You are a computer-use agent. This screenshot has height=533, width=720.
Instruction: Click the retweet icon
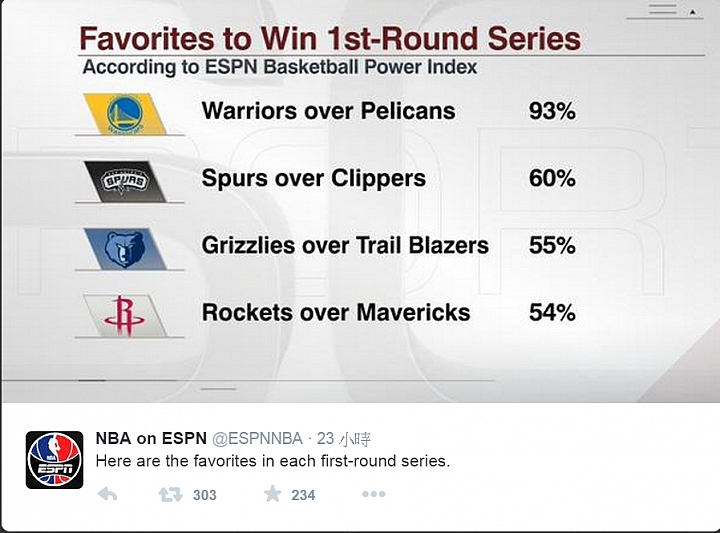(x=170, y=494)
